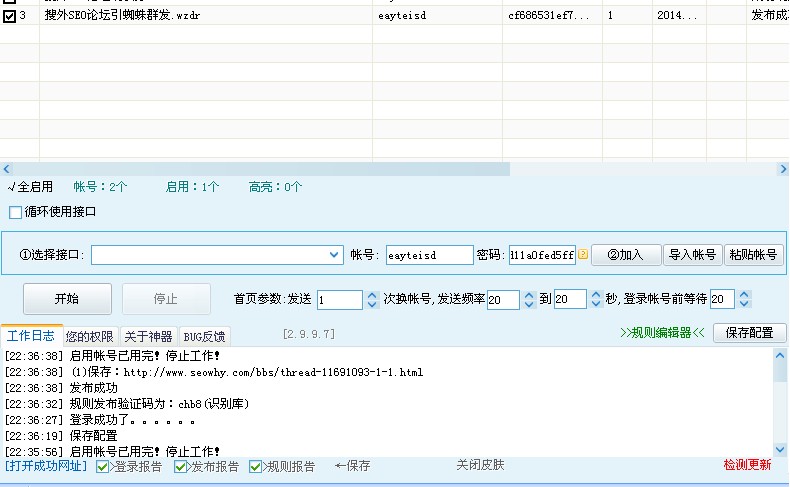Click the 高亮：0个 status text
The width and height of the screenshot is (790, 487).
[276, 187]
